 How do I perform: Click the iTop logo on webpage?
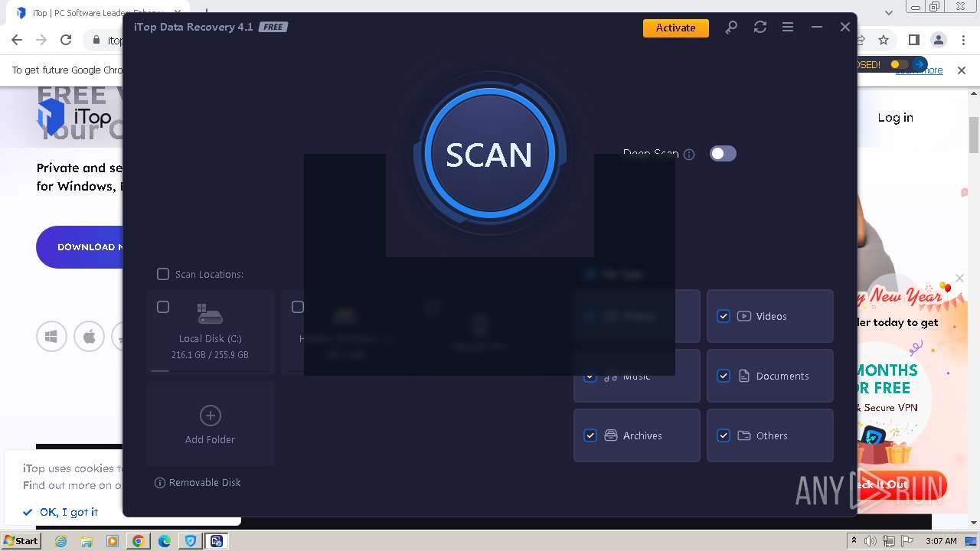point(75,117)
